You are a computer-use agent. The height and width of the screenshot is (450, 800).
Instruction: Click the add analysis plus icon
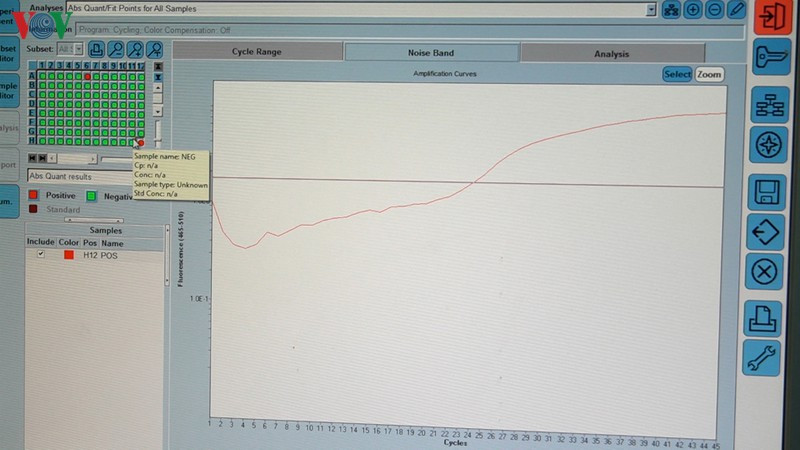point(693,10)
